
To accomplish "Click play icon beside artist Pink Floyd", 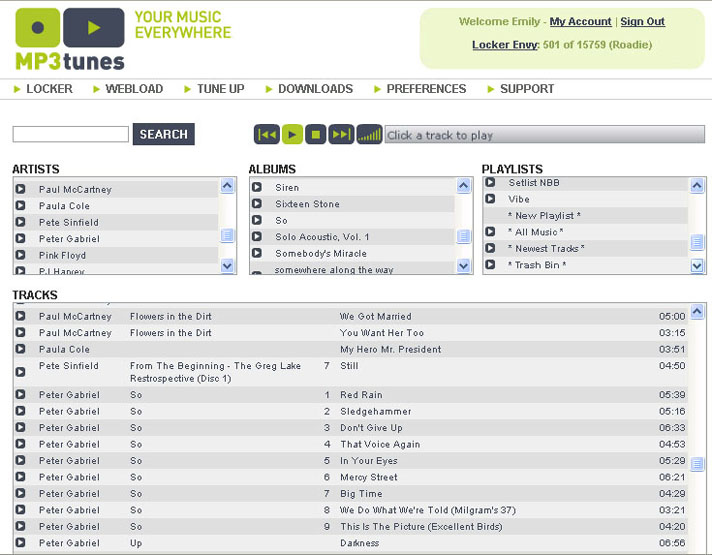I will (x=20, y=255).
